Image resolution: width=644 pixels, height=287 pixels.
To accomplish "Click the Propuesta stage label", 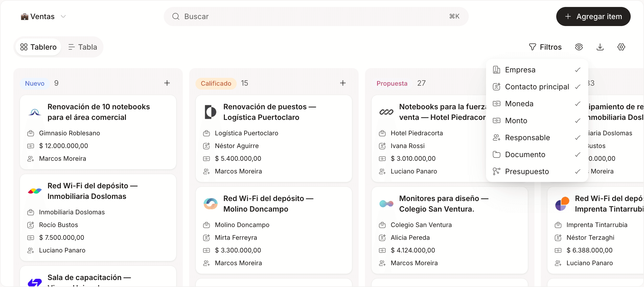I will [392, 83].
